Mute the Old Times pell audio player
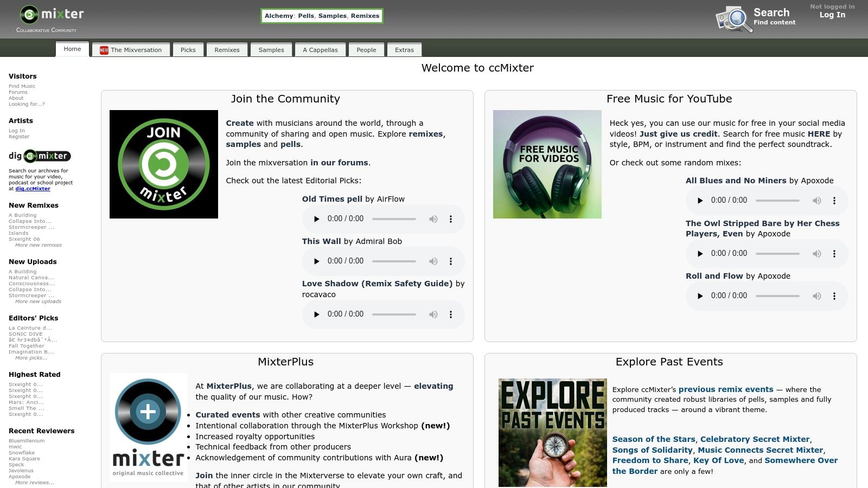 click(x=433, y=219)
